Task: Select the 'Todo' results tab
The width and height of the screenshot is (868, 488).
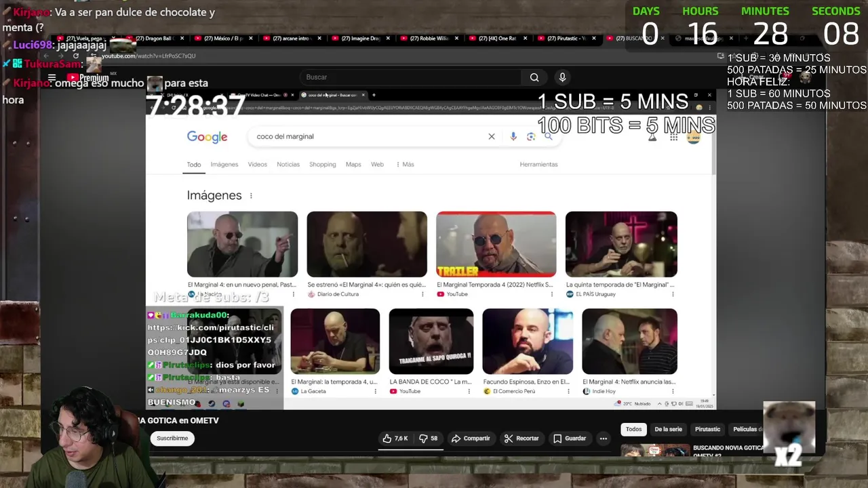Action: tap(194, 165)
